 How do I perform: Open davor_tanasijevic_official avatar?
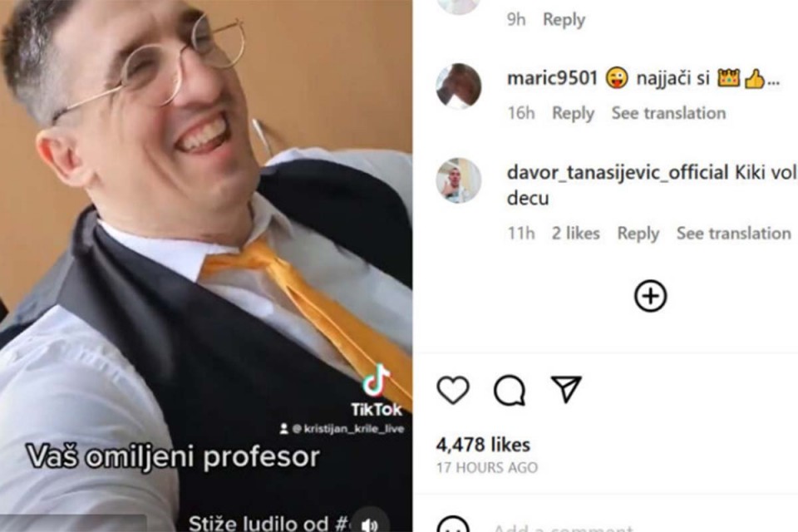pos(459,180)
